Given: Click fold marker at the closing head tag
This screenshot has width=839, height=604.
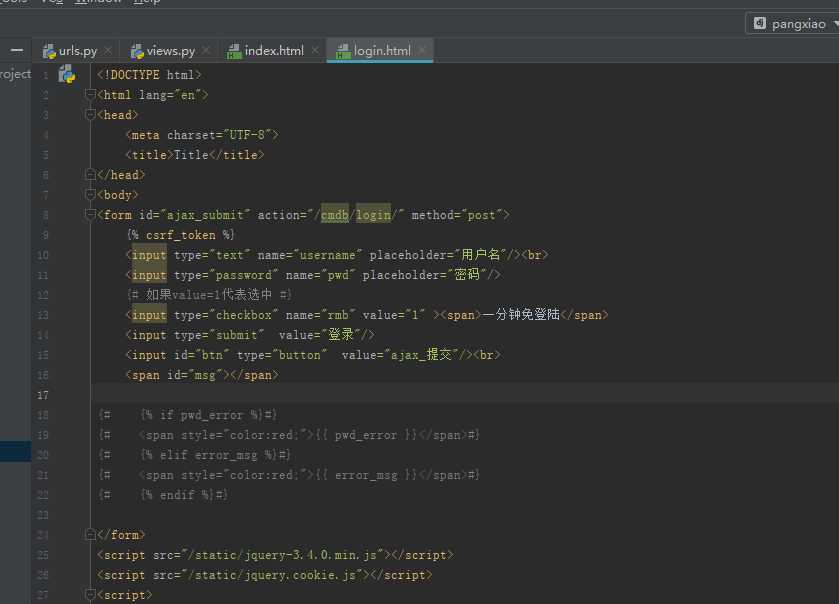Looking at the screenshot, I should 90,174.
